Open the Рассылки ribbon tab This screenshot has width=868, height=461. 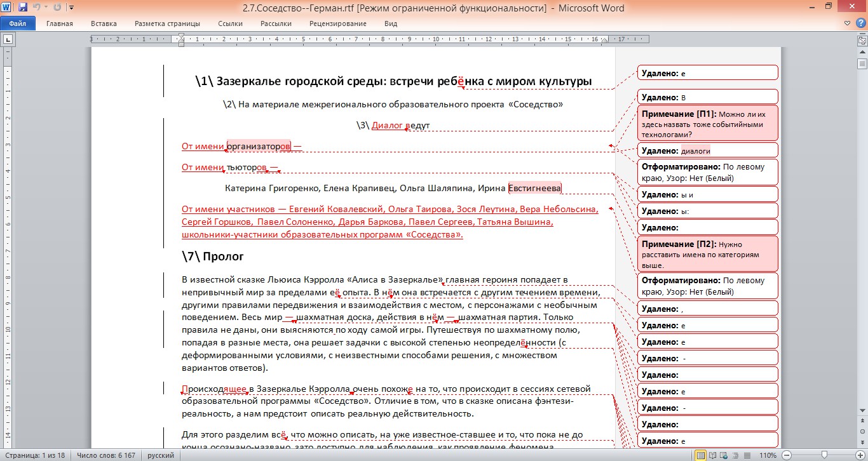pos(276,23)
